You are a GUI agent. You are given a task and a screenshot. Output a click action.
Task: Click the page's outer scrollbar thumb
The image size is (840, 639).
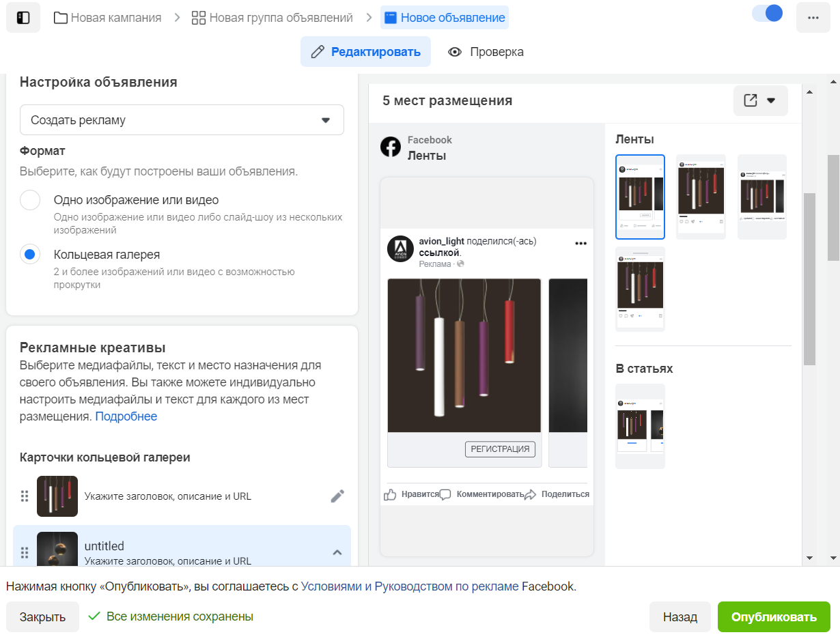coord(833,208)
